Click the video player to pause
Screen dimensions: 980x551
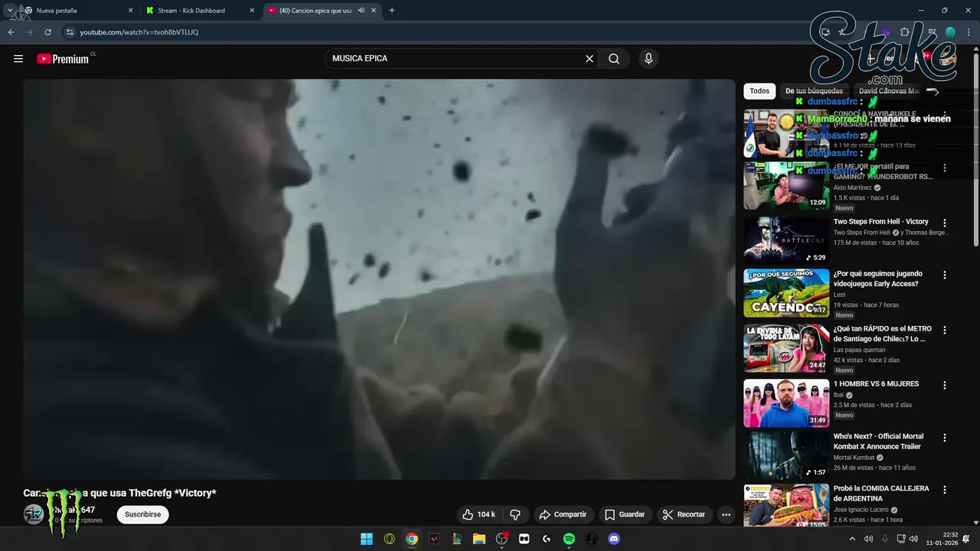(379, 279)
